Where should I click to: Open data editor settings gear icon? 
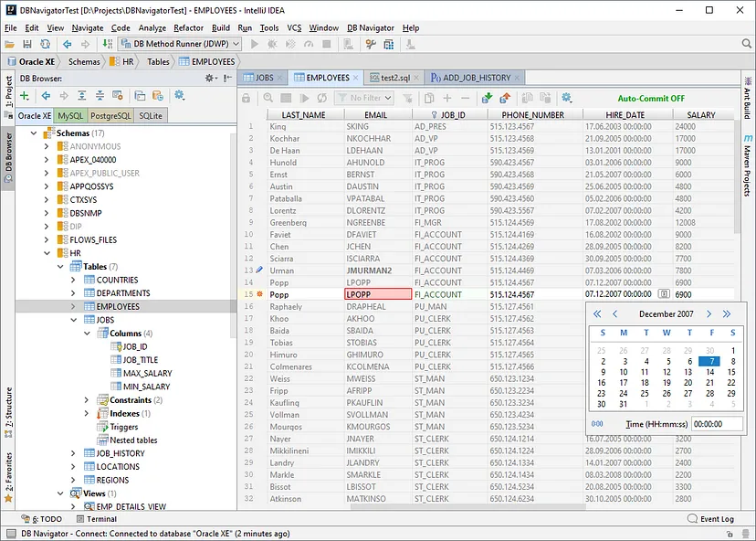(x=566, y=98)
